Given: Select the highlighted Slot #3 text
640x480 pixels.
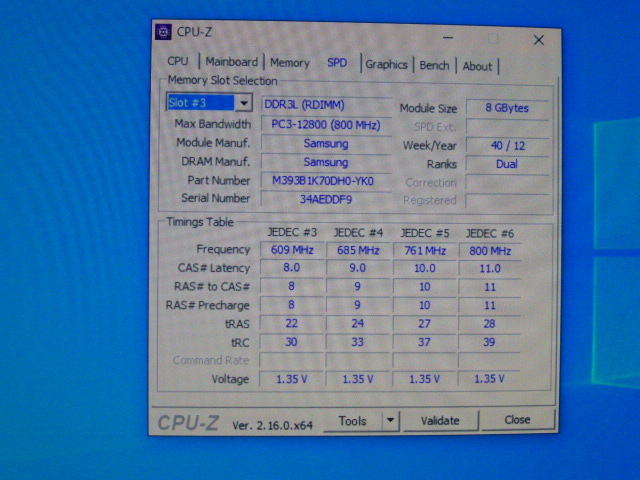Looking at the screenshot, I should 200,102.
